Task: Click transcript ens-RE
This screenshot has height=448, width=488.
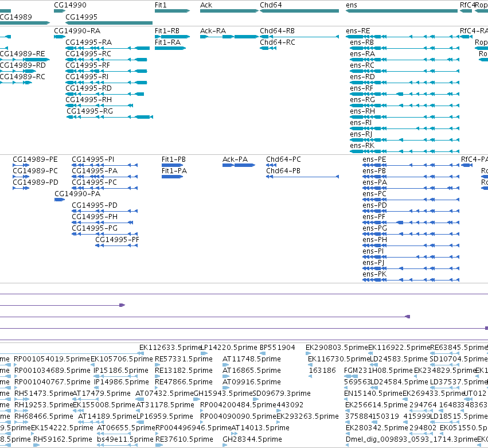Action: click(358, 31)
